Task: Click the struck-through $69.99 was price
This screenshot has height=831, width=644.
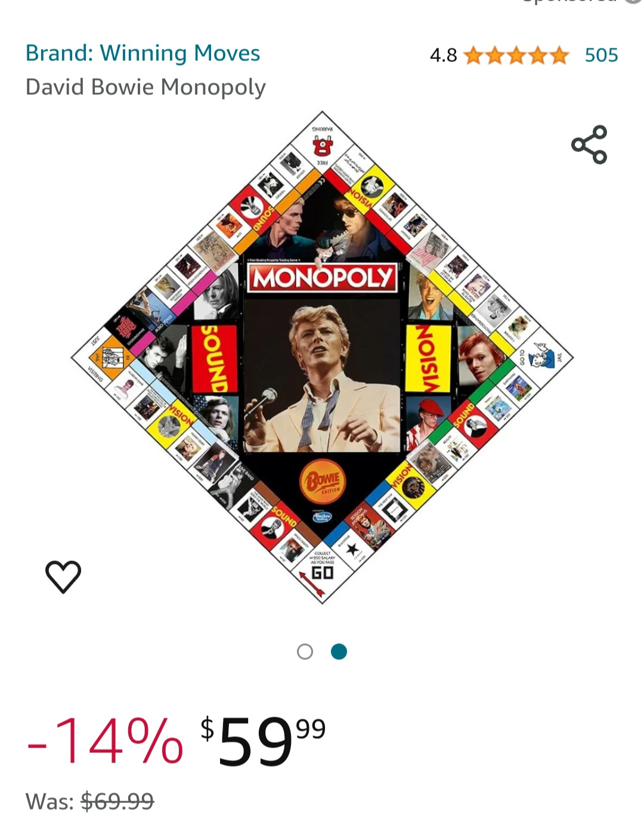Action: tap(117, 801)
